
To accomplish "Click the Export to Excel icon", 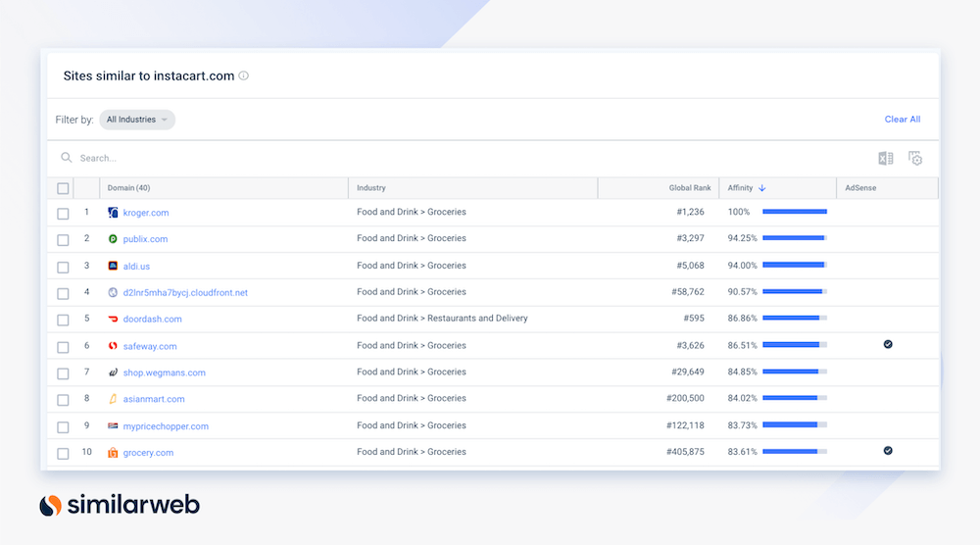I will [x=885, y=159].
